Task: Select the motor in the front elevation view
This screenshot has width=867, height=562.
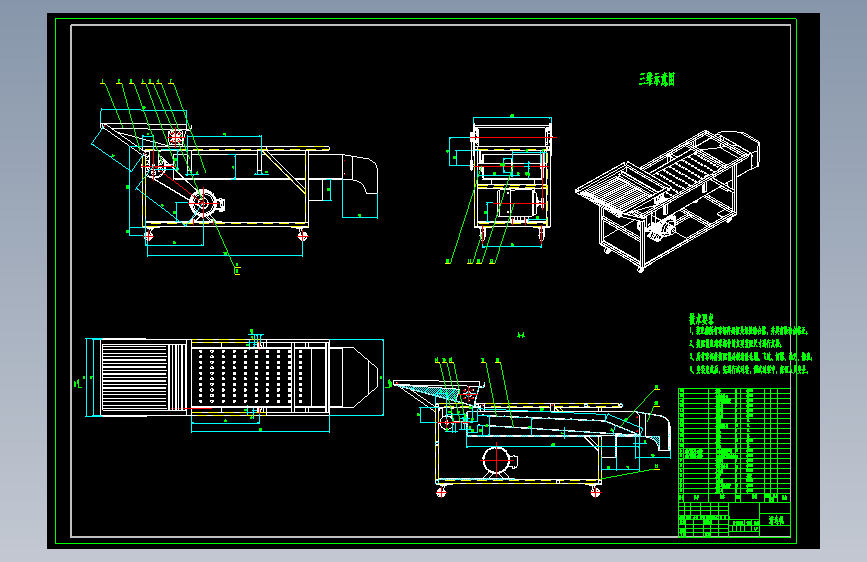Action: [x=207, y=204]
